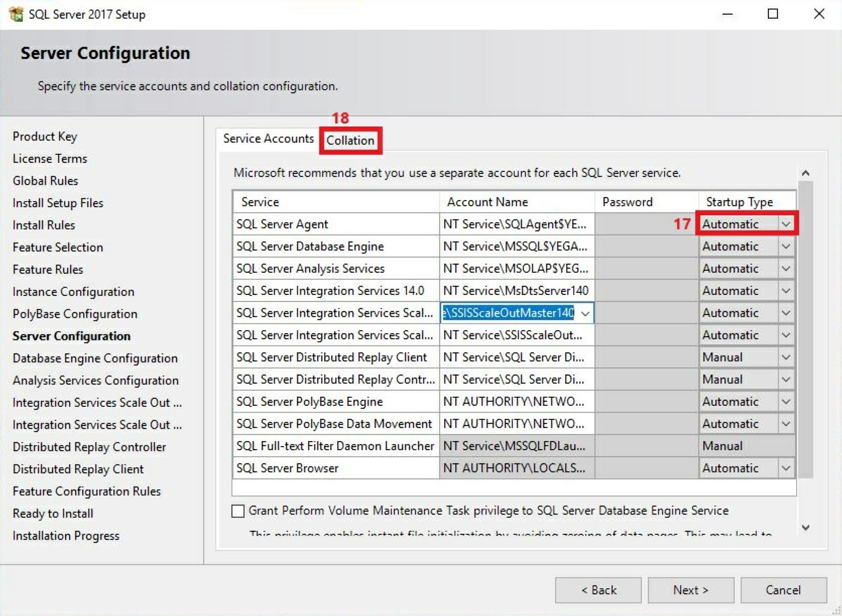Open Startup Type dropdown for SQL Server Browser

coord(786,468)
